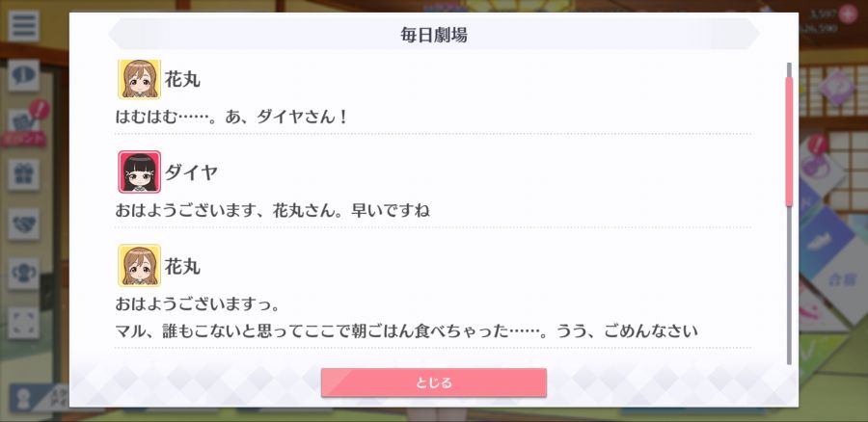Select the 合宿 training camp tile

[x=841, y=277]
